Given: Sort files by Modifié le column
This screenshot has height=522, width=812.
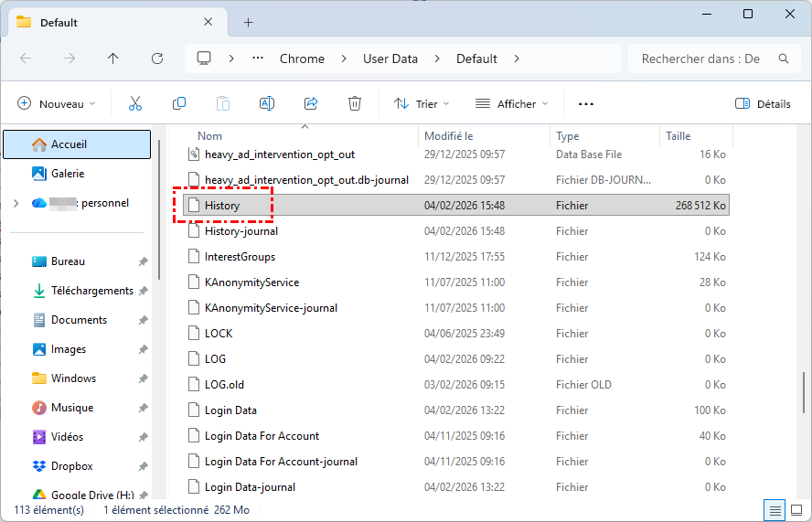Looking at the screenshot, I should [x=448, y=136].
